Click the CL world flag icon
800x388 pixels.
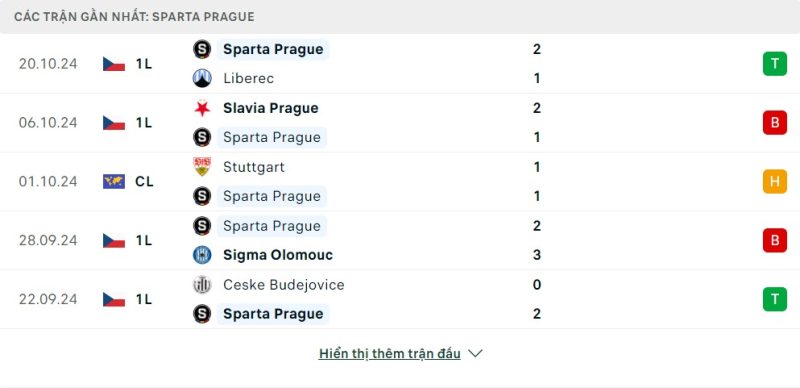point(114,182)
